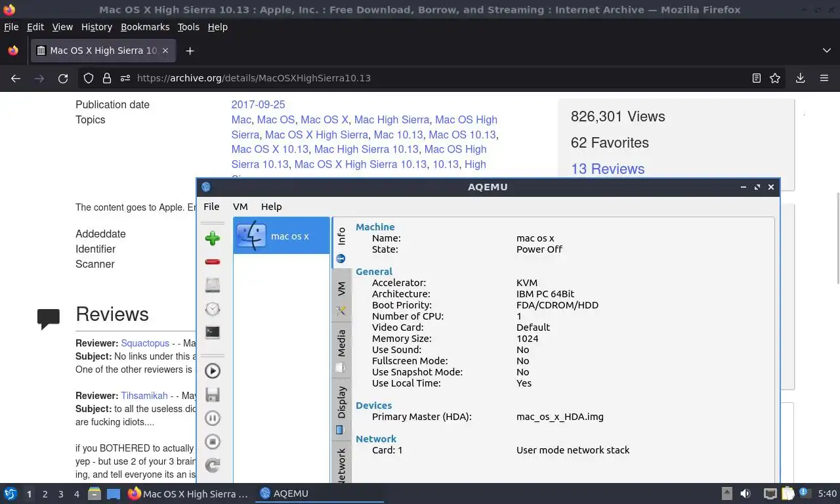840x504 pixels.
Task: Add a new VM with the green plus icon
Action: click(212, 238)
